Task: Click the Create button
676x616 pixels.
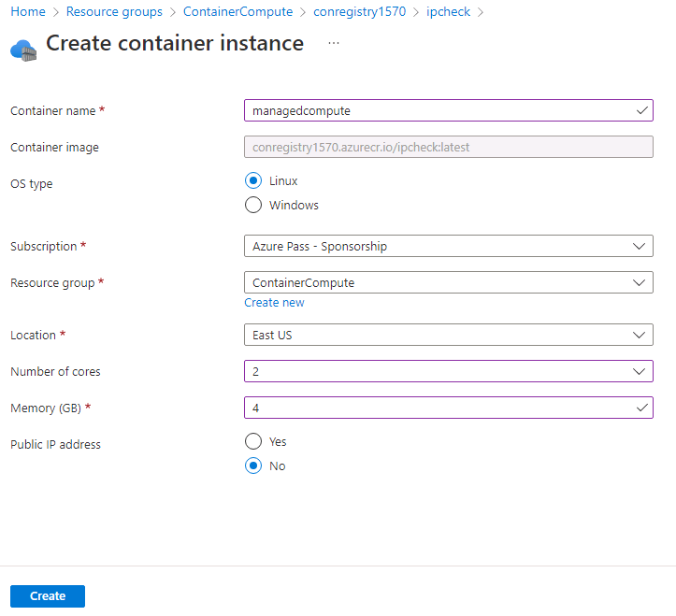Action: (x=48, y=596)
